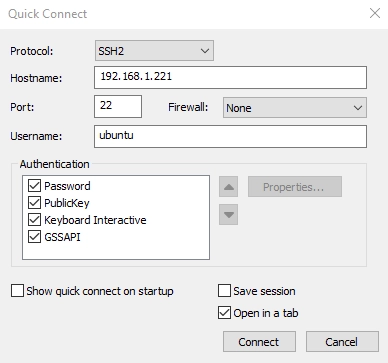Image resolution: width=388 pixels, height=363 pixels.
Task: Open authentication Properties button
Action: coord(295,187)
